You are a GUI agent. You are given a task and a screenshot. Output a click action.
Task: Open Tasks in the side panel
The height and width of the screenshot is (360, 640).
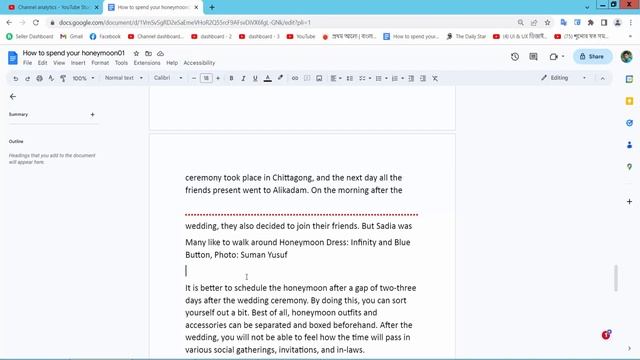tap(629, 123)
